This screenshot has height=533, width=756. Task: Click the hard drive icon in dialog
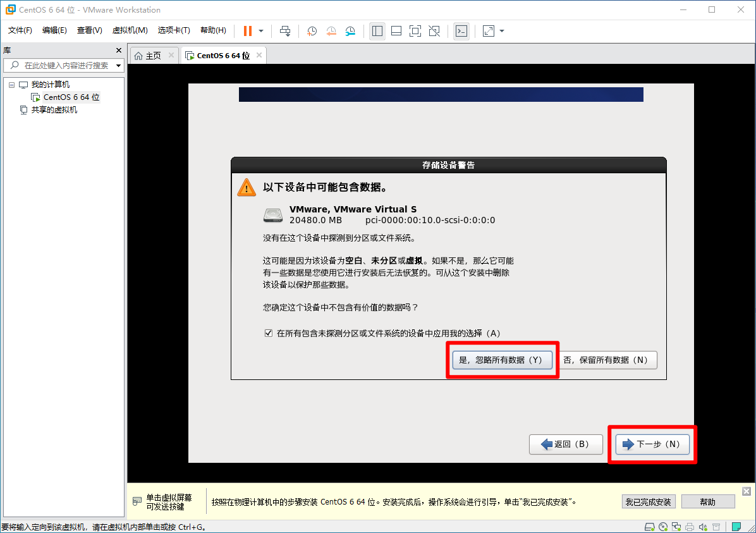click(x=273, y=215)
